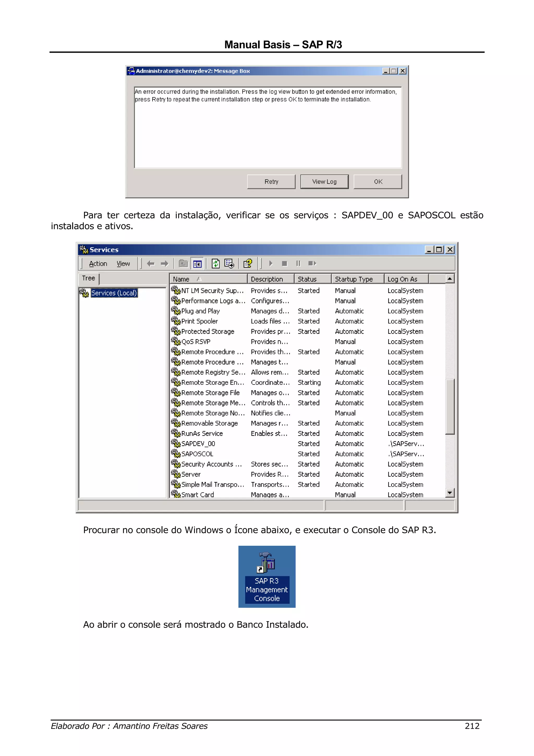Maximize the Services window
Image resolution: width=534 pixels, height=756 pixels.
click(x=439, y=250)
